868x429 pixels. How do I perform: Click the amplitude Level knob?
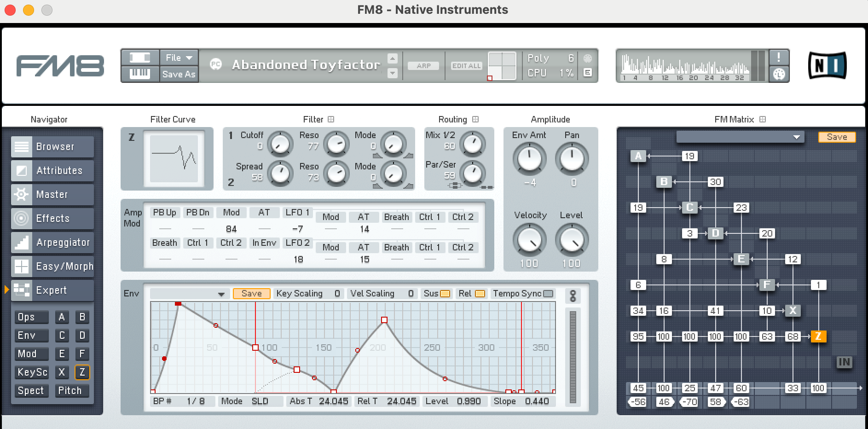point(572,240)
